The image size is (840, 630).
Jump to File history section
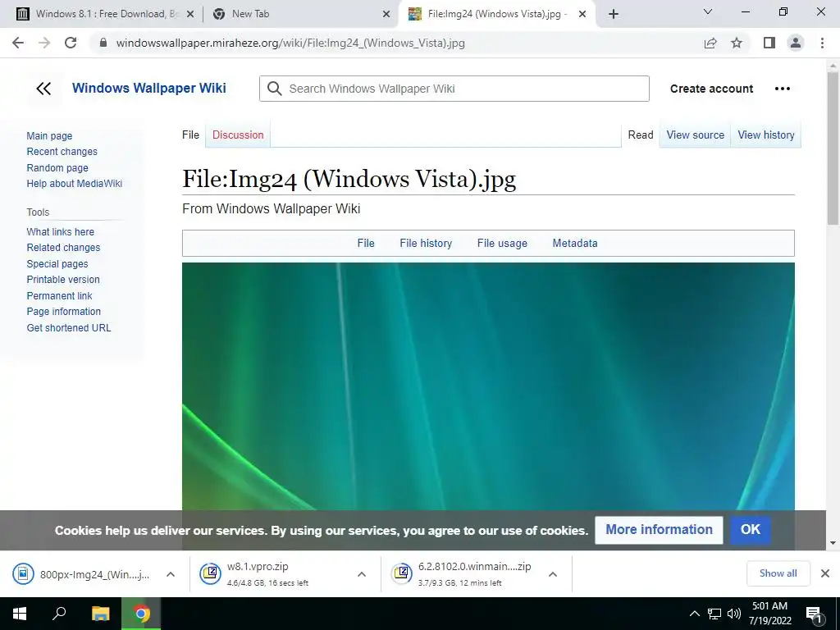point(426,243)
